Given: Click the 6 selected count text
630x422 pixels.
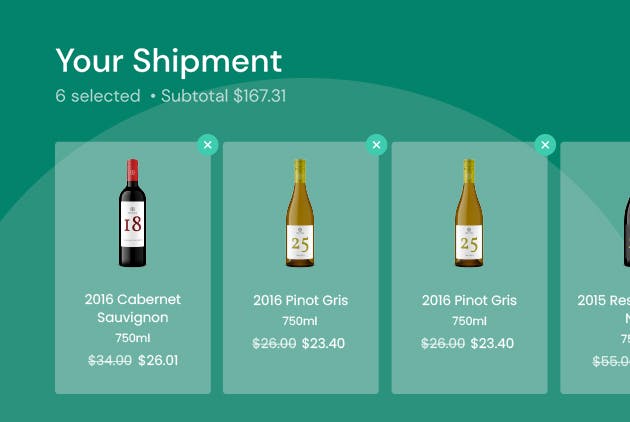Looking at the screenshot, I should pyautogui.click(x=98, y=96).
